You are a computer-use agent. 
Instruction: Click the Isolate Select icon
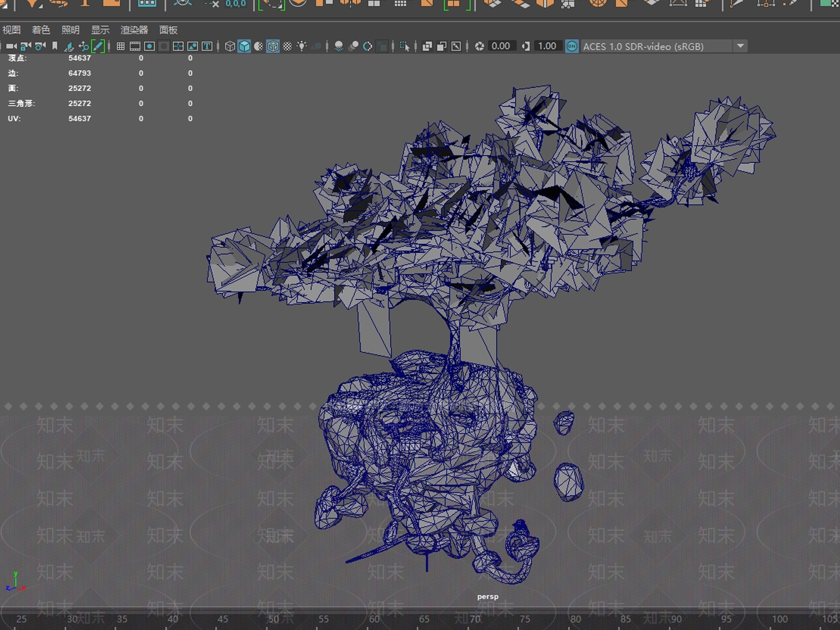[405, 46]
